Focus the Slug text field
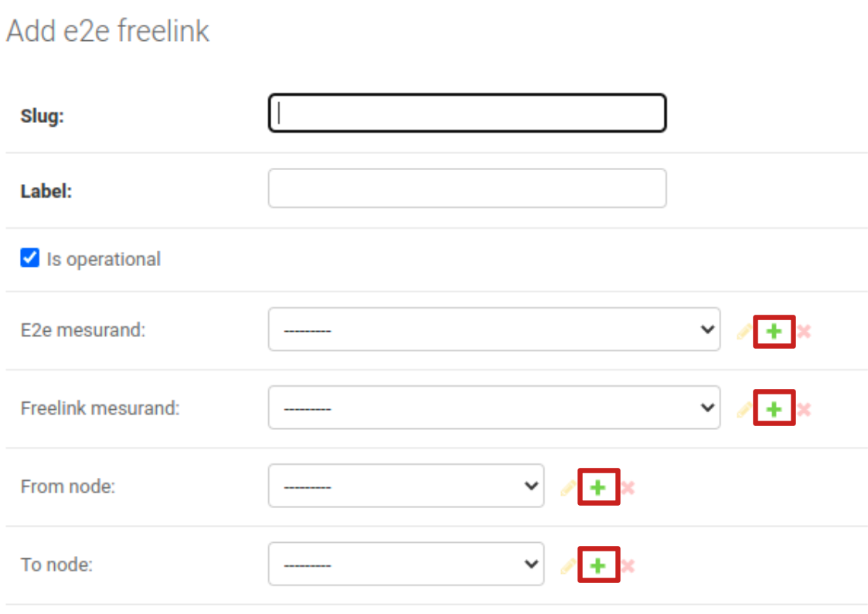 tap(467, 114)
